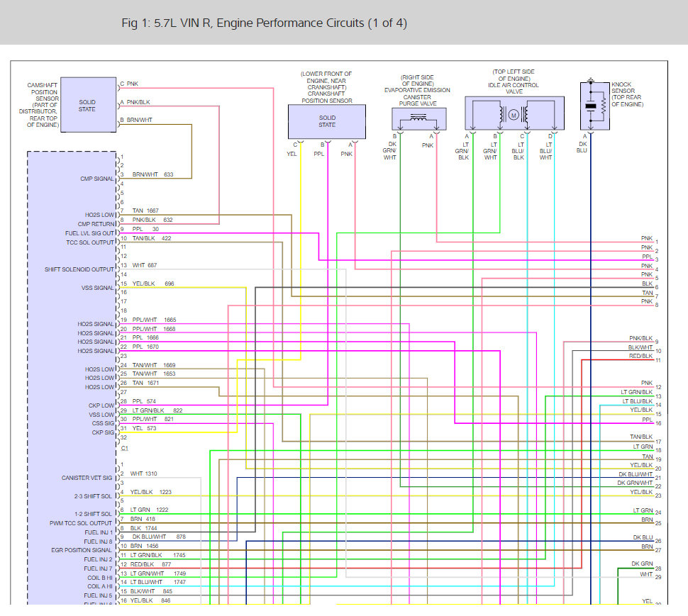Select the camshaft sensor SOLID STATE box
Screen dimensions: 688x616
pos(88,105)
